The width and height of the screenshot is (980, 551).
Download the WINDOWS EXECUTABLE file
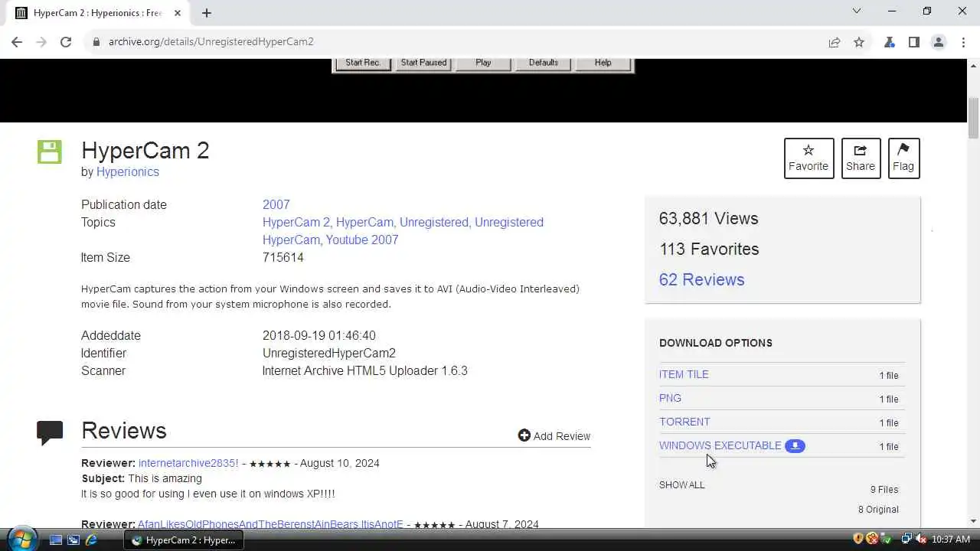pyautogui.click(x=720, y=445)
